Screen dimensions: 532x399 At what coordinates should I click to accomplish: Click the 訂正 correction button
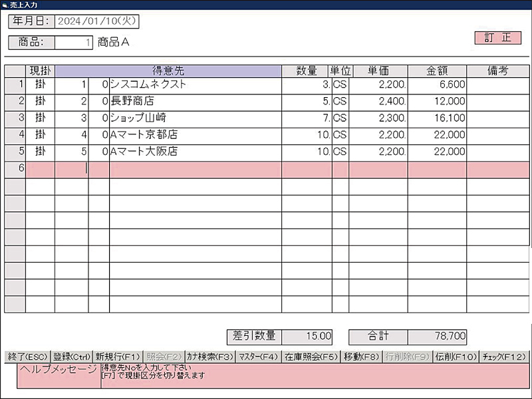pos(497,38)
